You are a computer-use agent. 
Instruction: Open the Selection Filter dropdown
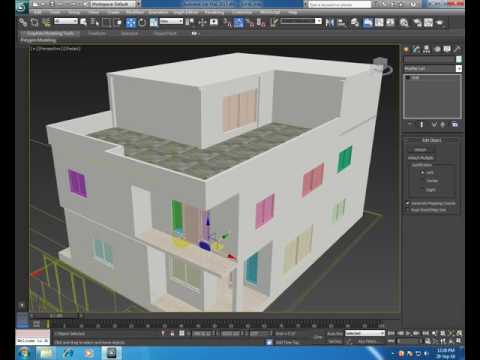coord(66,21)
